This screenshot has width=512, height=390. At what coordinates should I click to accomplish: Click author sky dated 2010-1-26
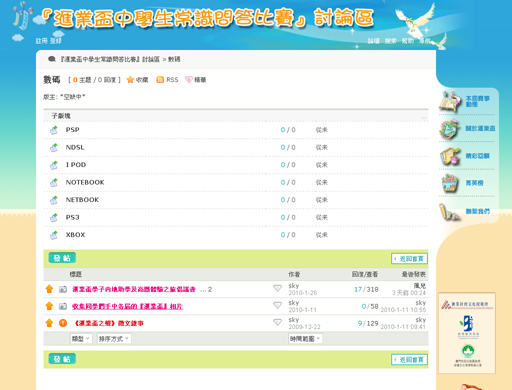(x=294, y=286)
